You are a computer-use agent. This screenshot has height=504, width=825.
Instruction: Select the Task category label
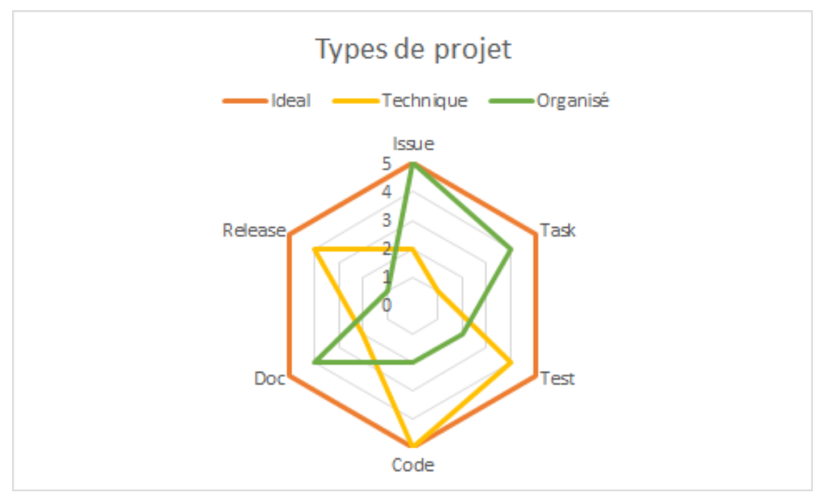(557, 230)
